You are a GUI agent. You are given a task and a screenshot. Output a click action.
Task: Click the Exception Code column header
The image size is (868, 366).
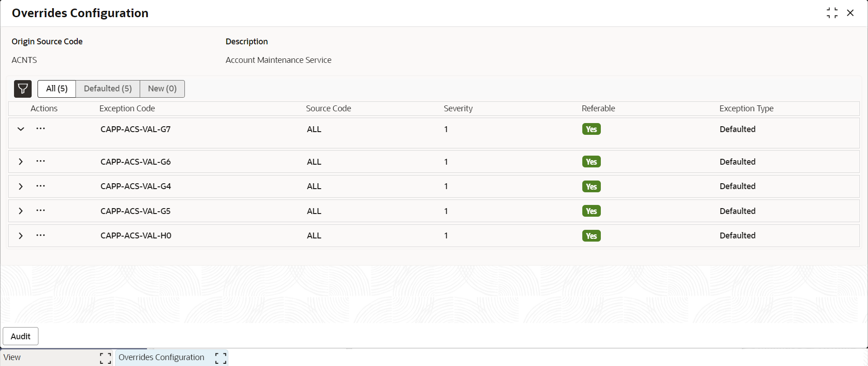pyautogui.click(x=127, y=109)
